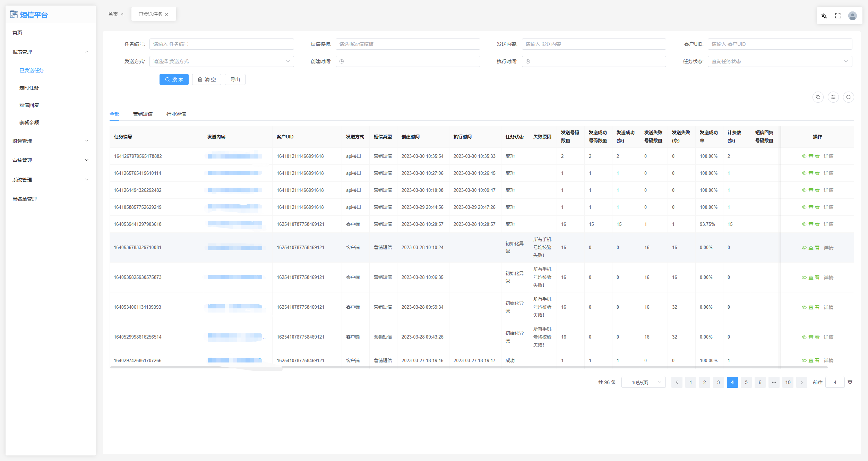Go to 首页 in sidebar
This screenshot has width=868, height=461.
(x=17, y=33)
